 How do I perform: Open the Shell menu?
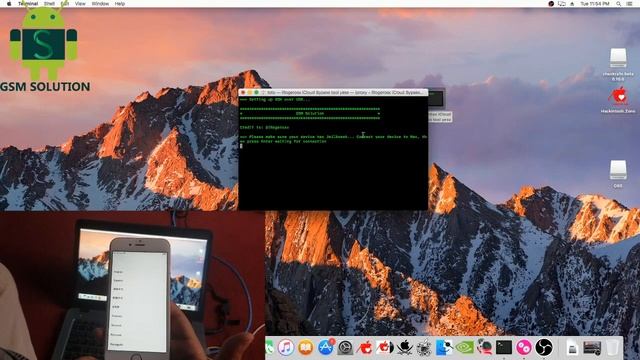click(x=49, y=4)
